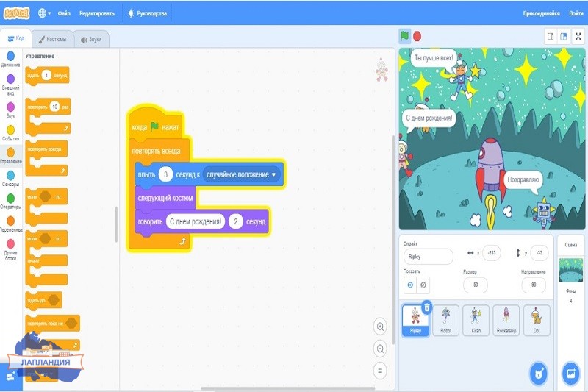Viewport: 588px width, 392px height.
Task: Switch to the Звуки tab
Action: [91, 40]
